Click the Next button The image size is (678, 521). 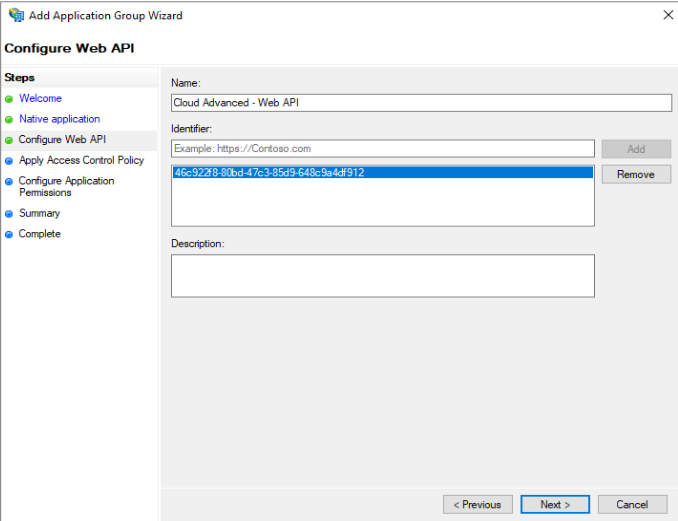point(555,504)
